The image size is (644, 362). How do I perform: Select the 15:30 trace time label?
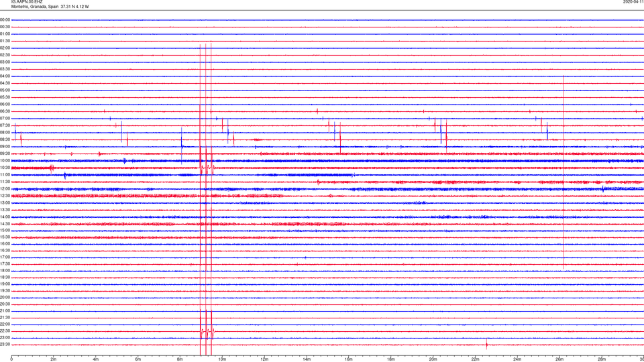click(5, 237)
